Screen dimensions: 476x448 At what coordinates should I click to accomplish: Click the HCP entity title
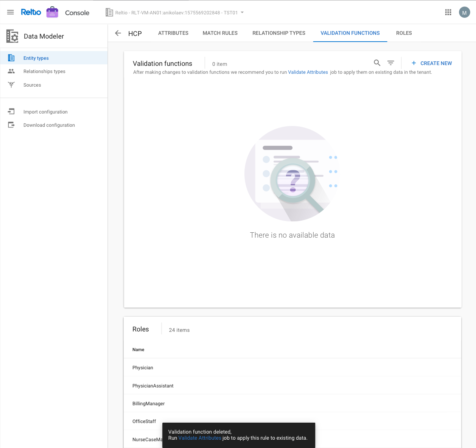point(135,33)
